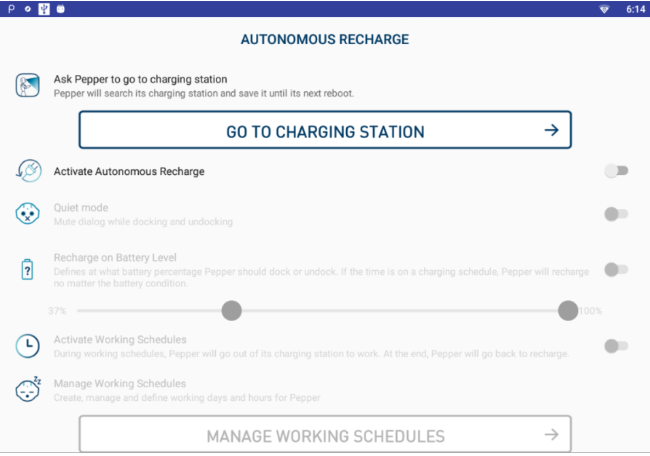This screenshot has width=650, height=456.
Task: Click the 100% upper battery slider handle
Action: (x=568, y=310)
